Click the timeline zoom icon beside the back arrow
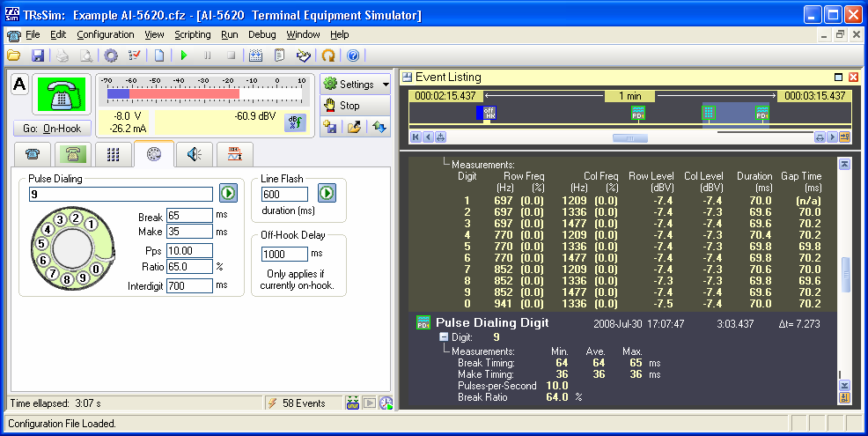The height and width of the screenshot is (436, 868). point(440,137)
